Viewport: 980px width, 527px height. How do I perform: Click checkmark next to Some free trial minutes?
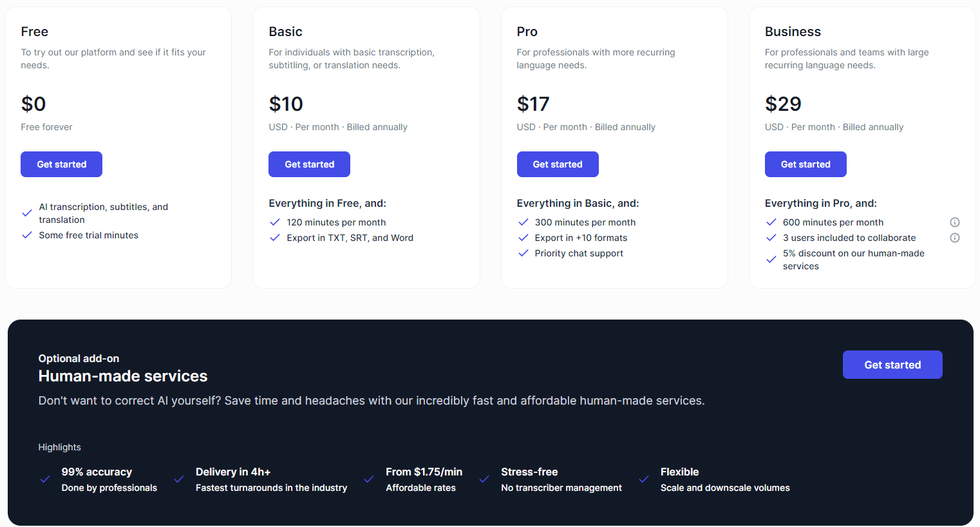[27, 235]
